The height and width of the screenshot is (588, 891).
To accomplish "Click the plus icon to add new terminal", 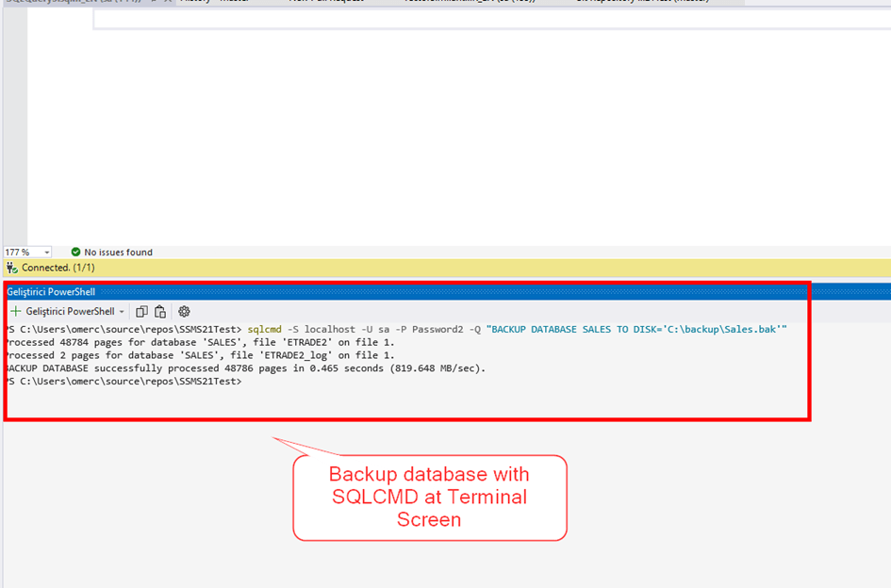I will tap(16, 311).
